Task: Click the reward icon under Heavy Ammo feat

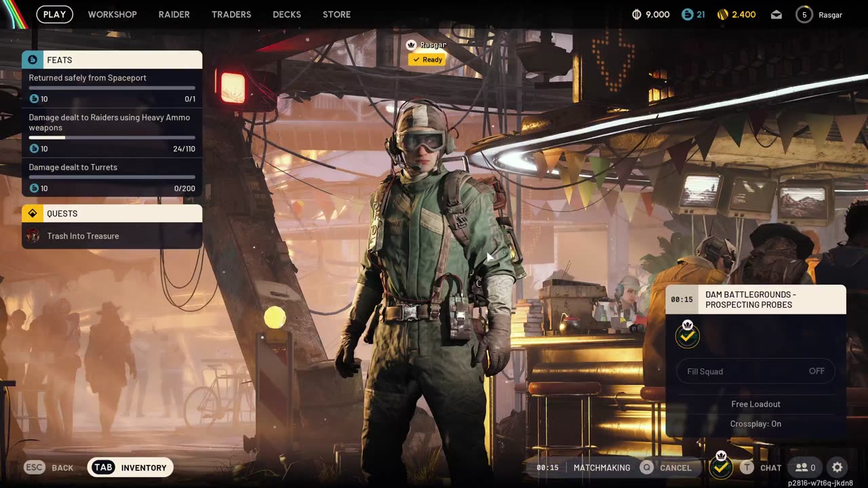Action: [34, 148]
